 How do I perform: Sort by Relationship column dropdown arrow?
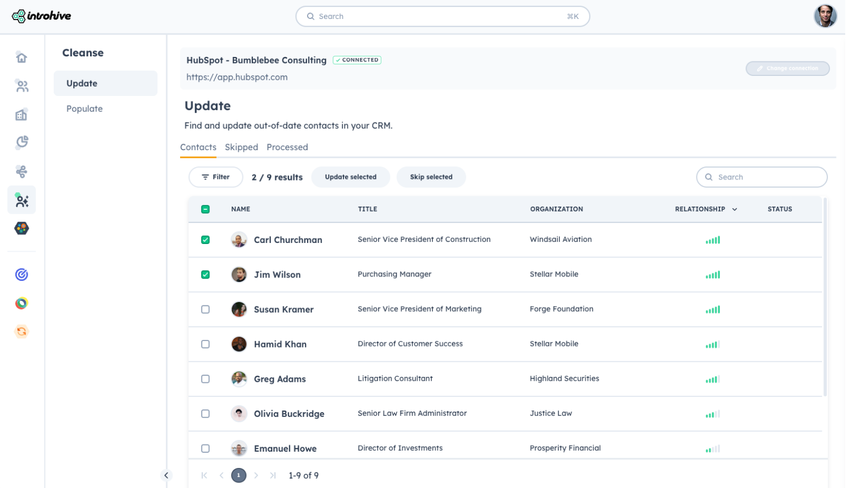(735, 209)
